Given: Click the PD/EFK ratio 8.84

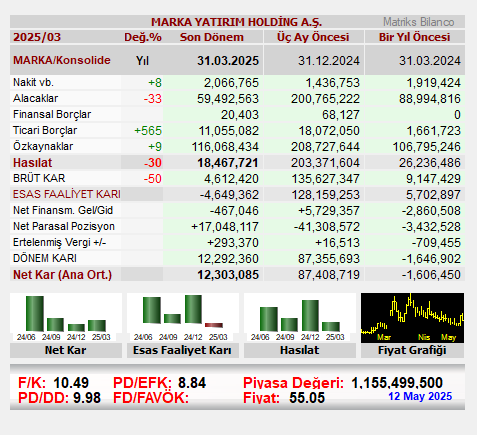Looking at the screenshot, I should tap(192, 383).
